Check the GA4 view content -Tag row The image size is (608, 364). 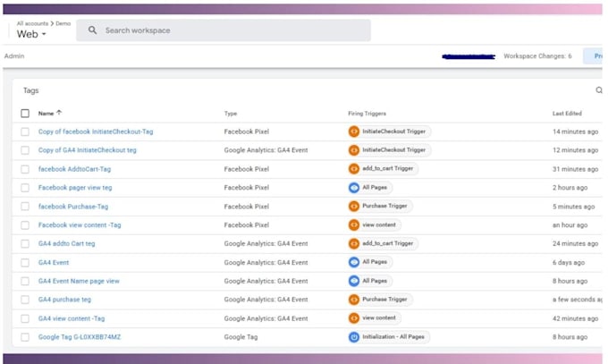25,318
